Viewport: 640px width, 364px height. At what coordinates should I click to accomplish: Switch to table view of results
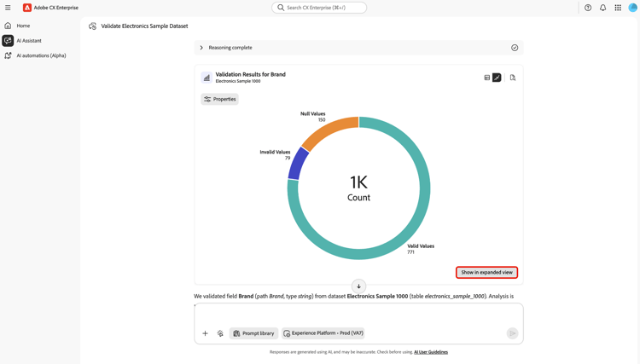point(486,78)
